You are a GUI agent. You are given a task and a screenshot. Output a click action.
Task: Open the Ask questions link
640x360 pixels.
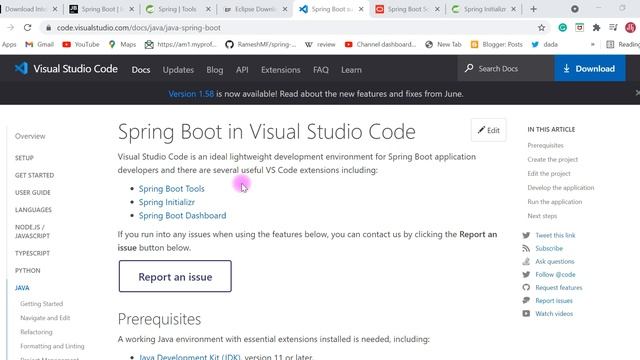point(555,261)
